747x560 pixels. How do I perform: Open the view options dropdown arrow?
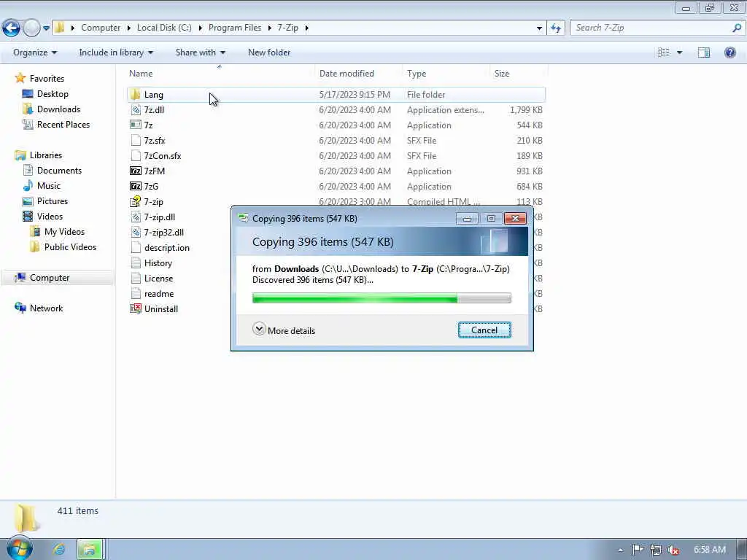(680, 52)
